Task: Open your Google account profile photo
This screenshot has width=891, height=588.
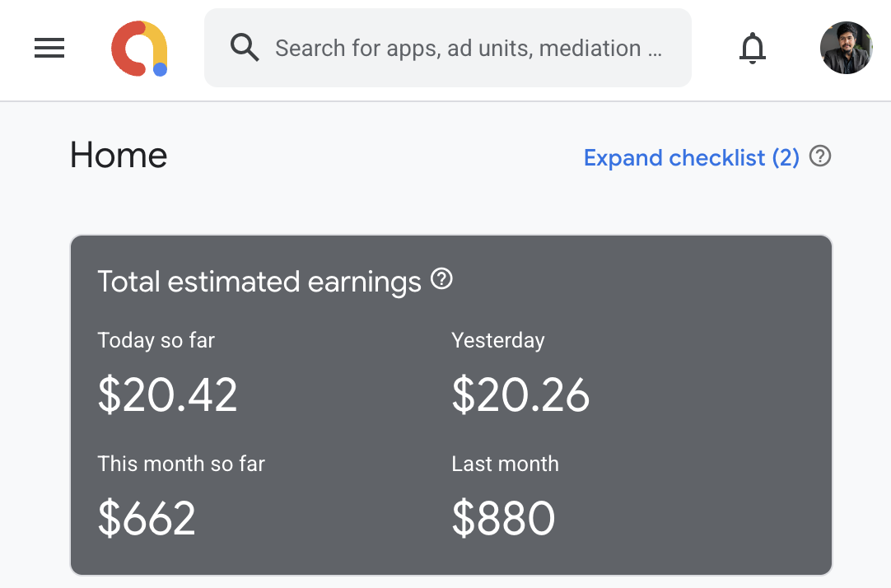Action: point(846,48)
